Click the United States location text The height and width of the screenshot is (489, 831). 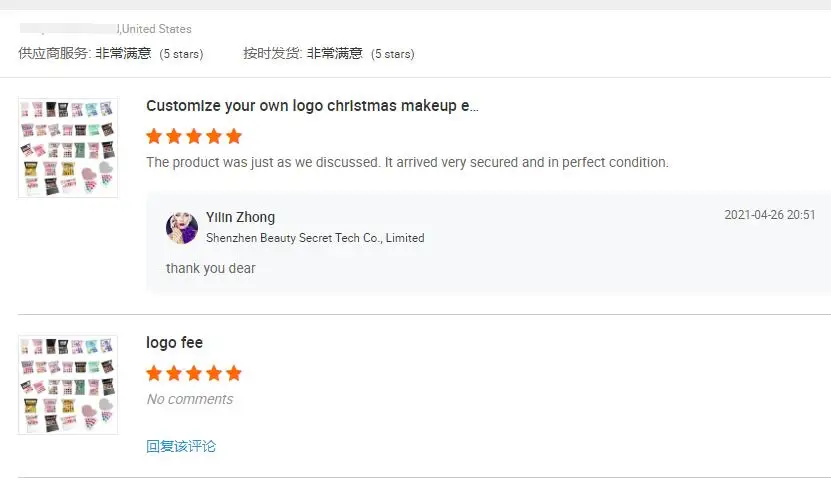click(x=156, y=29)
